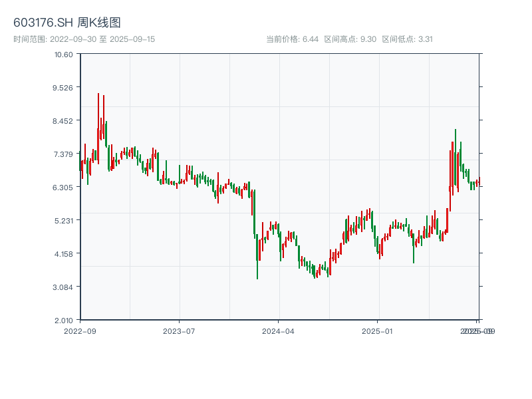The image size is (532, 399).
Task: Click the 7.379 y-axis tick label
Action: point(64,154)
